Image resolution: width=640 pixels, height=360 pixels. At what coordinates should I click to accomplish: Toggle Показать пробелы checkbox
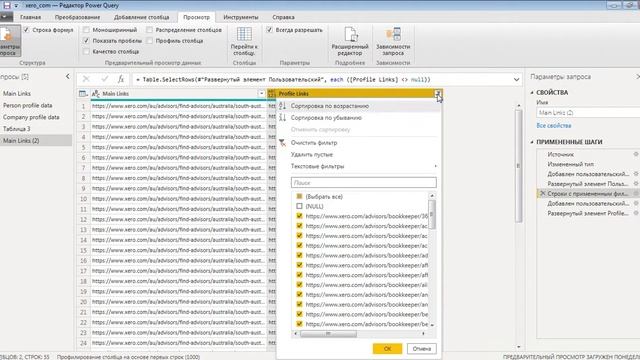point(86,40)
